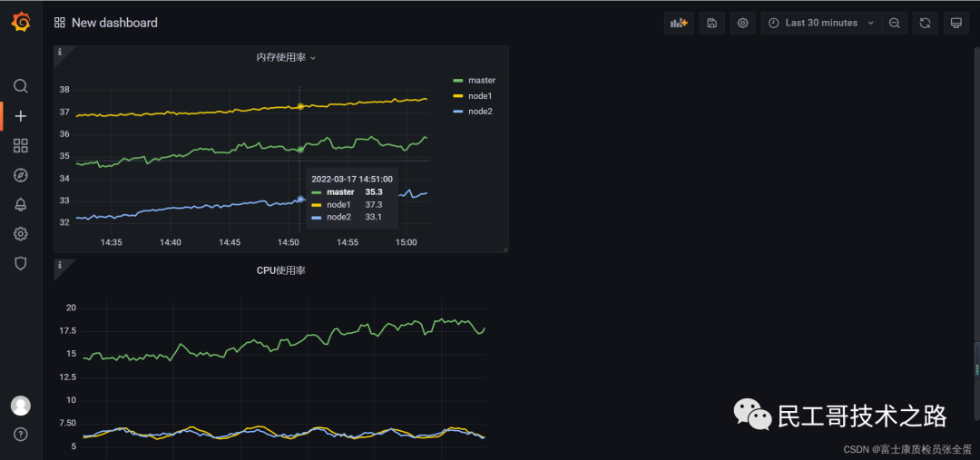Expand the 内存使用率 panel title menu

(x=286, y=57)
